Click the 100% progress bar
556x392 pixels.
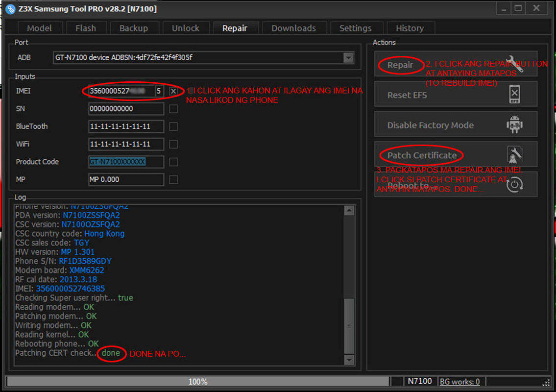click(197, 382)
